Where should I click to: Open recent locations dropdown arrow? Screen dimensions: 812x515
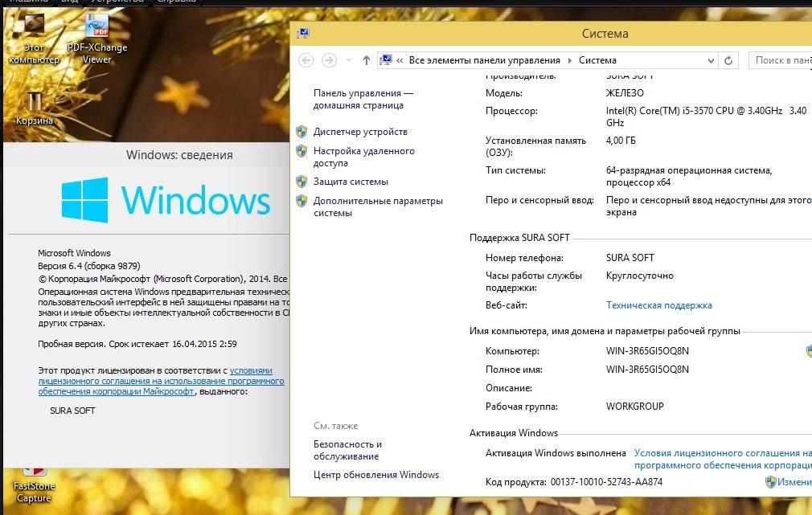(x=348, y=60)
